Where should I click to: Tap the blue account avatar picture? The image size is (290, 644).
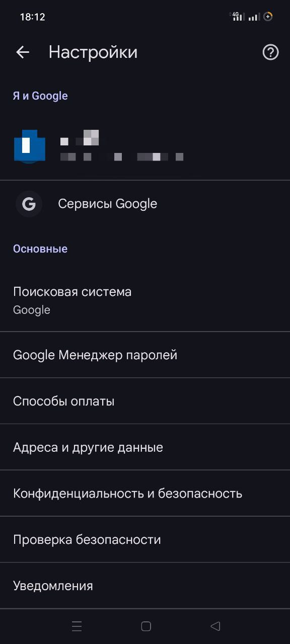tap(30, 146)
